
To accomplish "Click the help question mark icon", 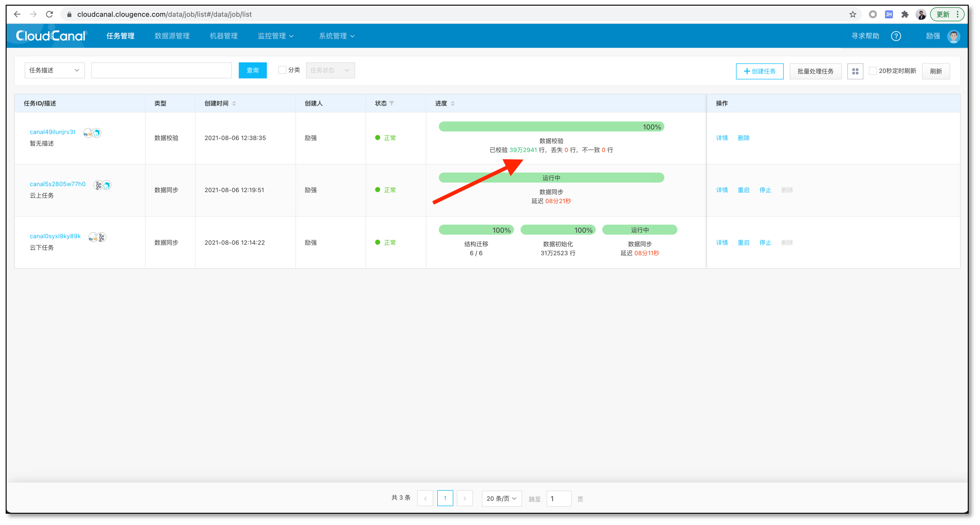I will coord(896,36).
